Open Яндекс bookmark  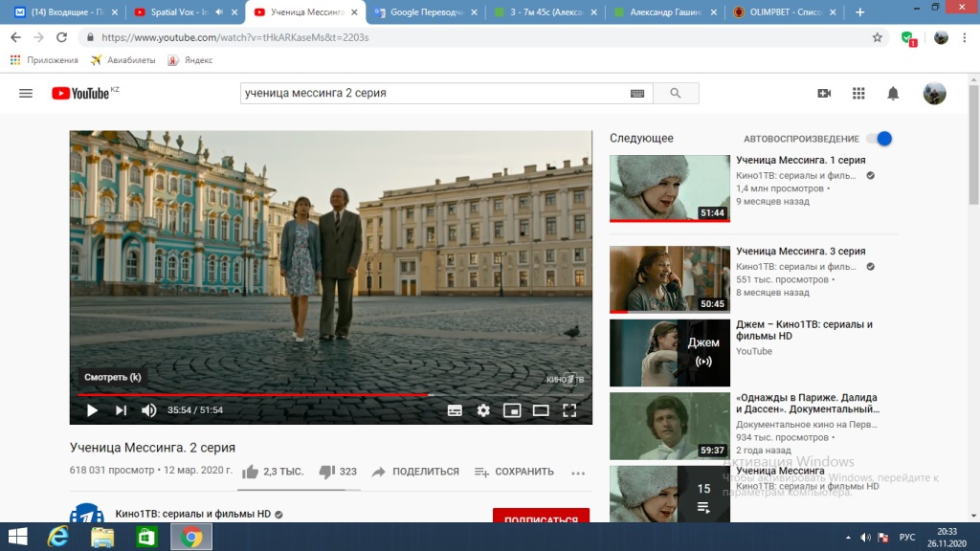tap(190, 60)
